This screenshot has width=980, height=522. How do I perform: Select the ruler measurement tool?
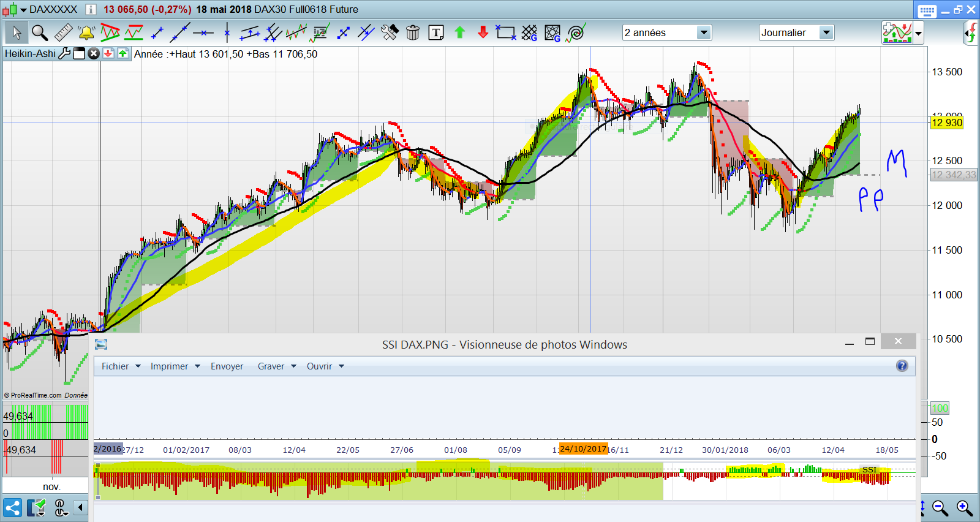pos(63,32)
